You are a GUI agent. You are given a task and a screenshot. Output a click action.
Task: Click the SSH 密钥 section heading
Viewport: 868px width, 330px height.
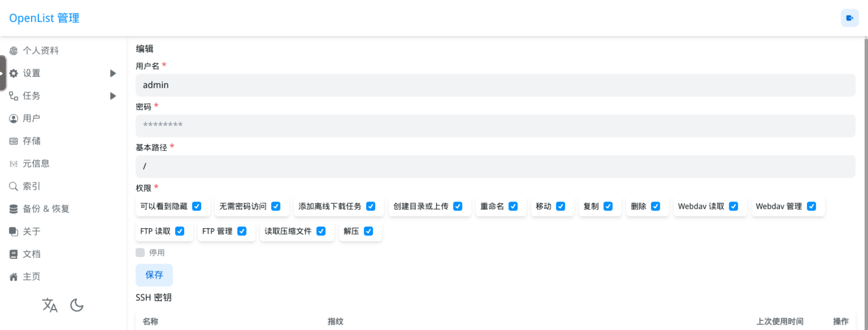point(153,297)
